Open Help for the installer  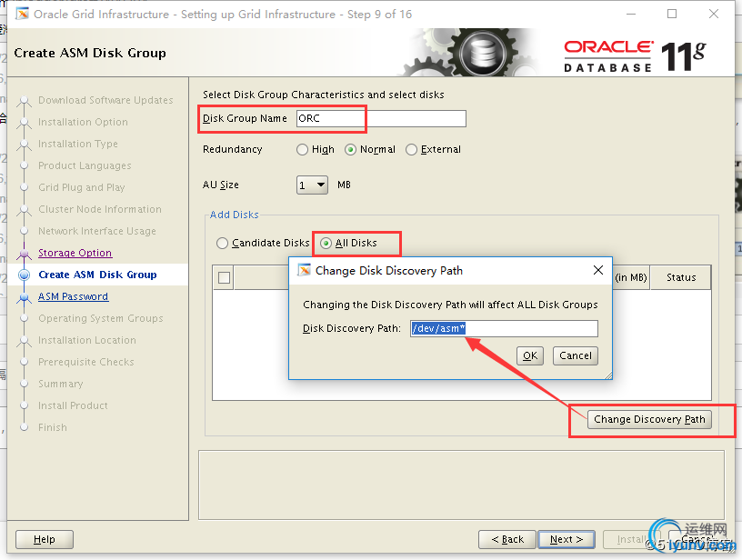pos(45,539)
